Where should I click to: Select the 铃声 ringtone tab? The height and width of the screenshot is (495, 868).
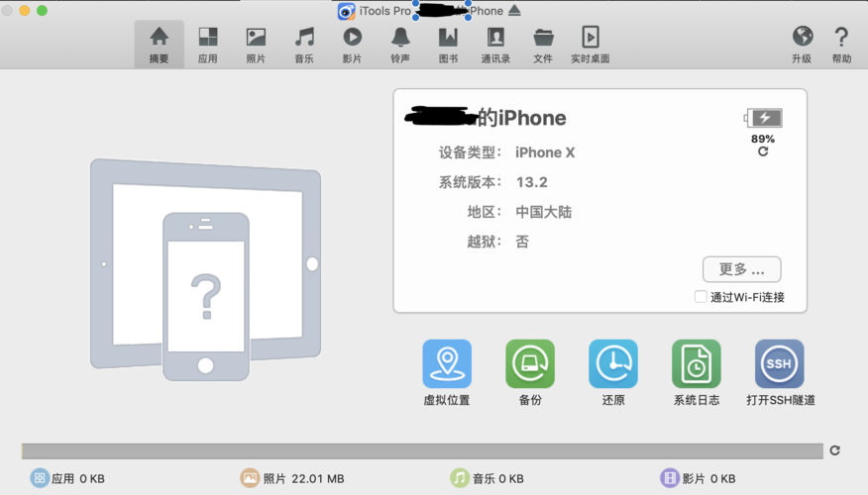[400, 45]
